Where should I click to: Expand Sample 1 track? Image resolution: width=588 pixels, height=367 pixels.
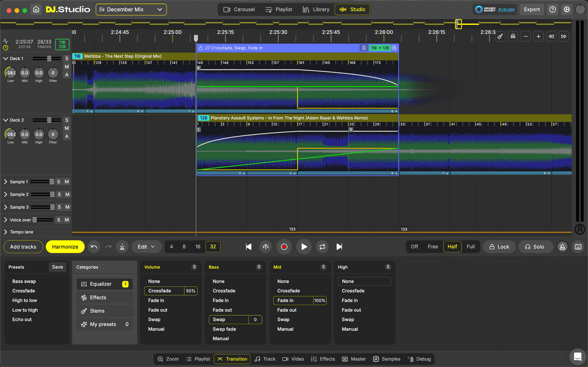[x=6, y=182]
